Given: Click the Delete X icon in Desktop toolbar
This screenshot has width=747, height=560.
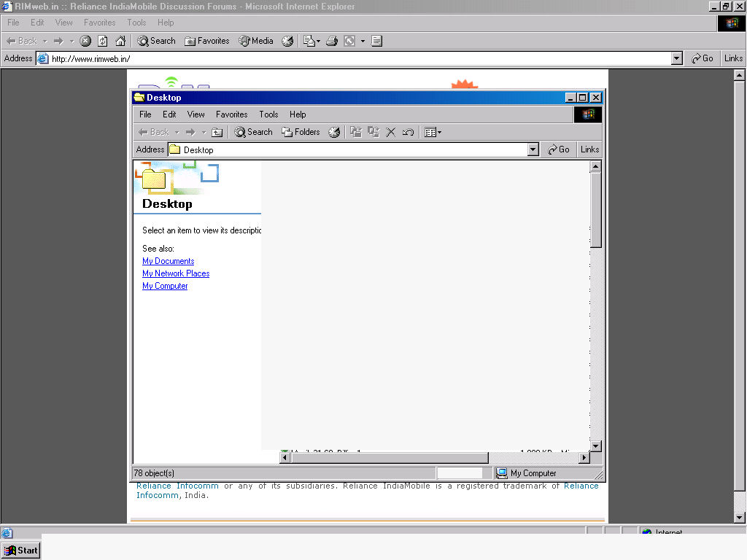Looking at the screenshot, I should [x=391, y=133].
